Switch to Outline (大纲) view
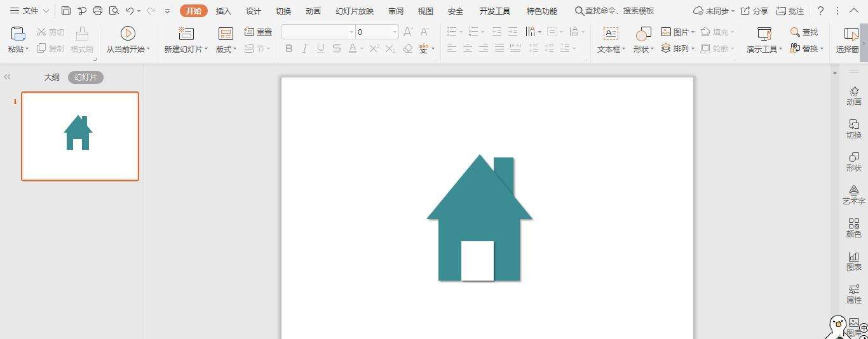Image resolution: width=868 pixels, height=339 pixels. pyautogui.click(x=52, y=77)
